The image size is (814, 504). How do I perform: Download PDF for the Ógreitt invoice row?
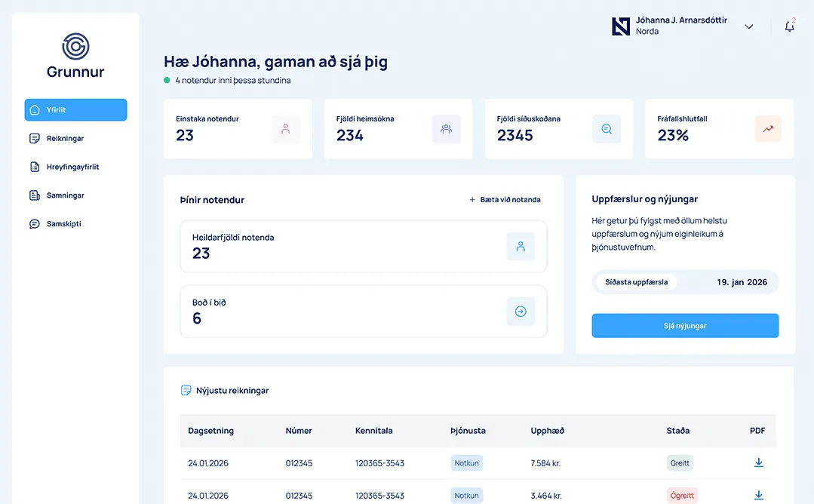(758, 495)
